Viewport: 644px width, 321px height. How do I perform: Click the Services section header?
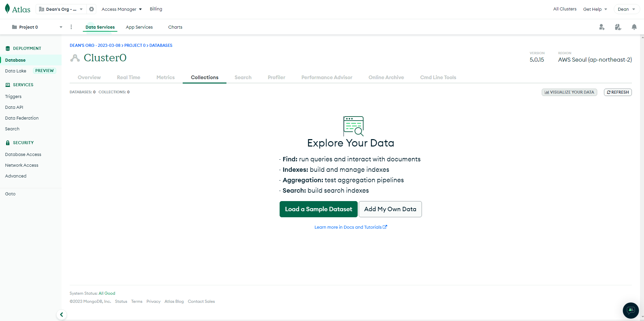pos(20,85)
